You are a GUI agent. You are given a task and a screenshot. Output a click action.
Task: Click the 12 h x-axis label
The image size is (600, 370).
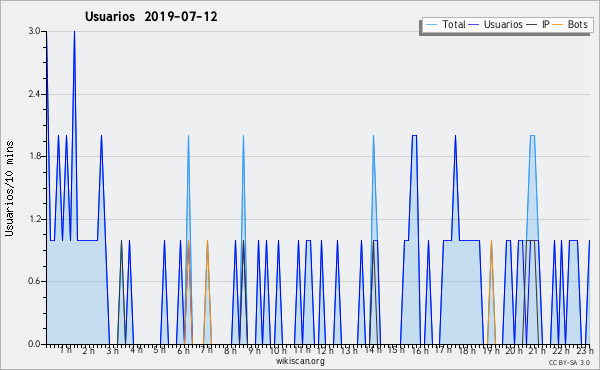point(325,351)
